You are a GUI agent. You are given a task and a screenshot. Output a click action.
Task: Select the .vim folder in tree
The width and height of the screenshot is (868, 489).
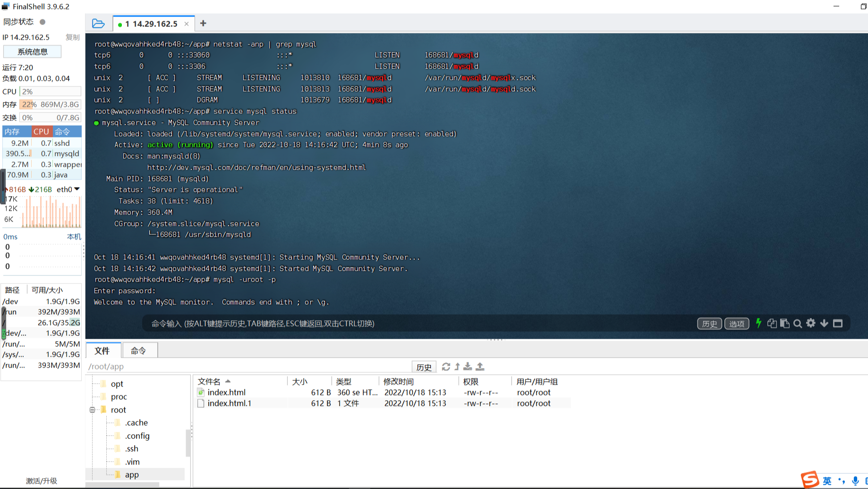[x=132, y=462]
